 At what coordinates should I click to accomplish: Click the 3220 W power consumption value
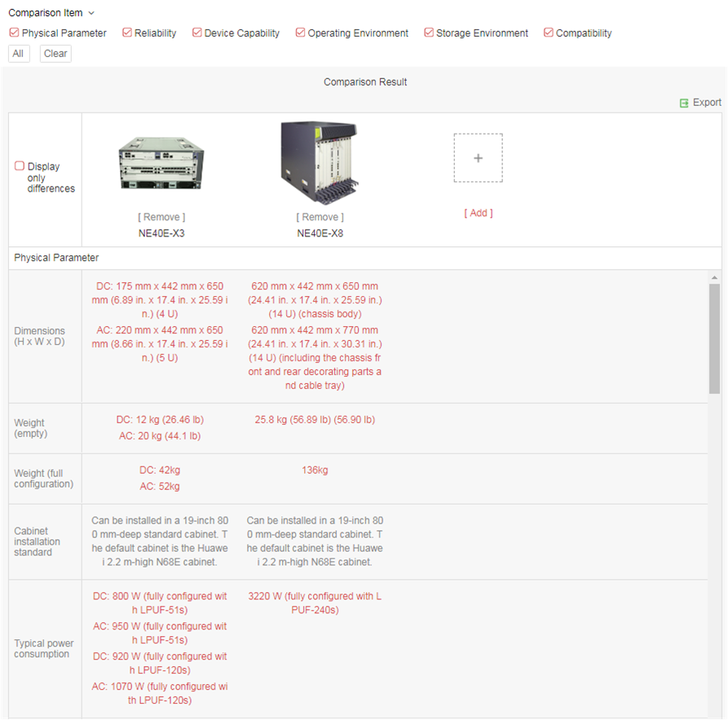coord(315,603)
